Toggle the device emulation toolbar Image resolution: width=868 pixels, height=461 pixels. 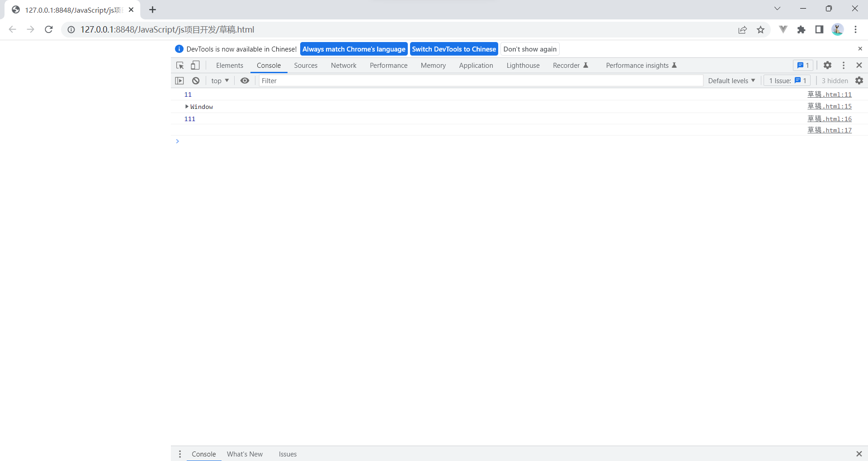tap(195, 65)
